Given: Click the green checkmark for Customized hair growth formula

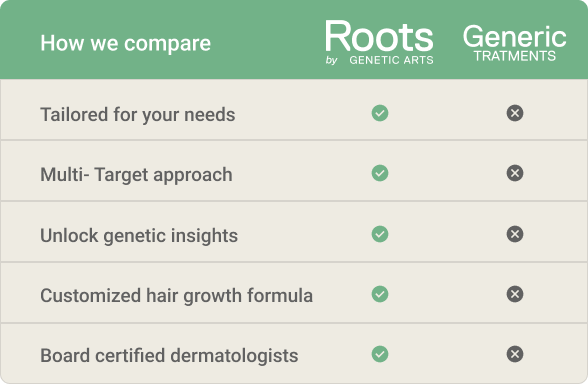Looking at the screenshot, I should tap(380, 294).
